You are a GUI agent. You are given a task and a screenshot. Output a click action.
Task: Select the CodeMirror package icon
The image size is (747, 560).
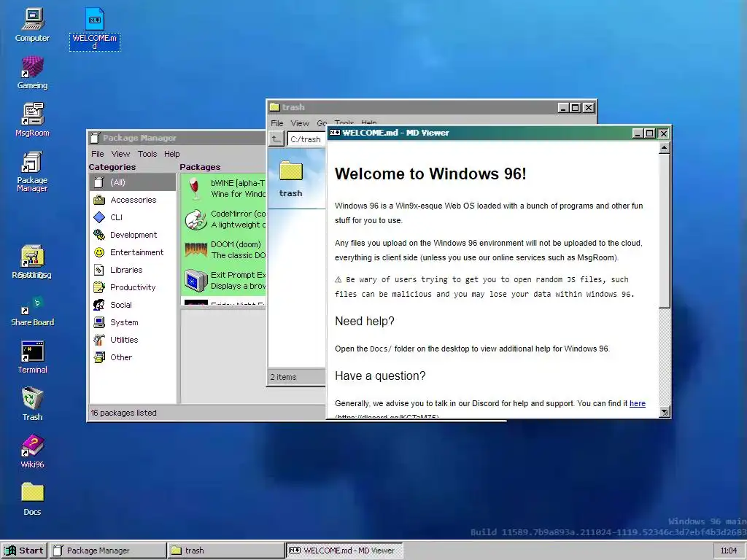196,219
